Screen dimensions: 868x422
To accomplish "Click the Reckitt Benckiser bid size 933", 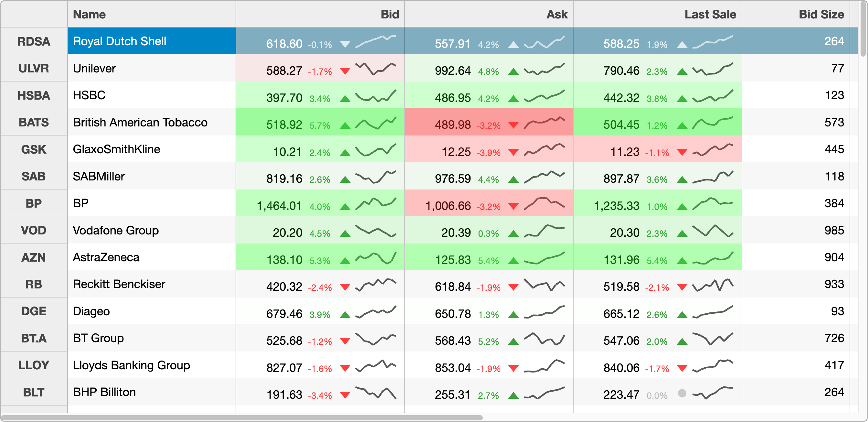I will (834, 284).
